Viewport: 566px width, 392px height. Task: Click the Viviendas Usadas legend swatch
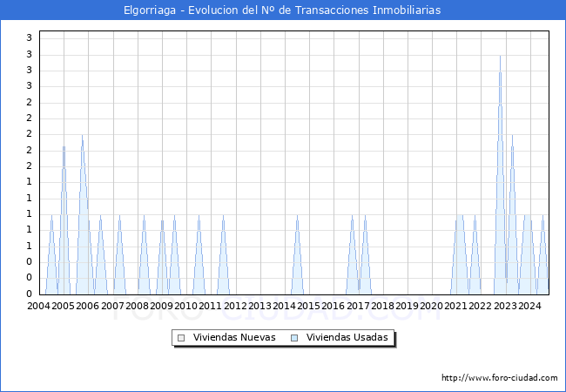[x=294, y=338]
